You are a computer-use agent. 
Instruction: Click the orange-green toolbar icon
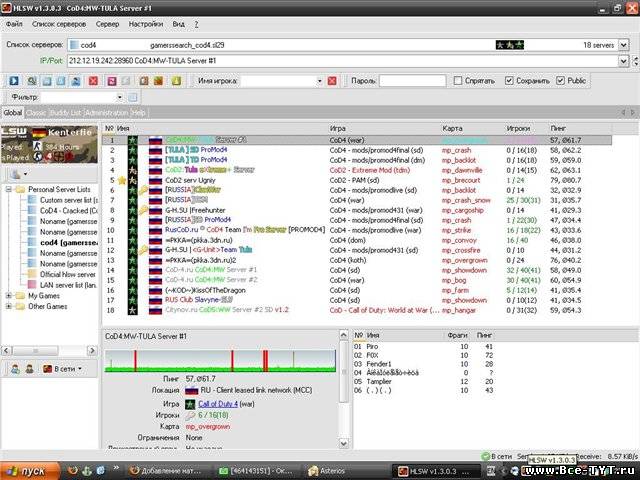[x=158, y=81]
